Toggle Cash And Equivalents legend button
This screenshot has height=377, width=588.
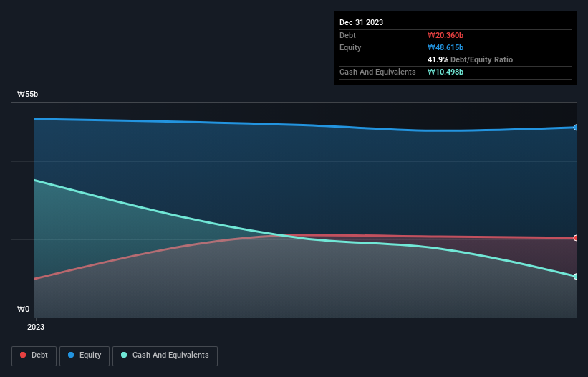pyautogui.click(x=165, y=355)
